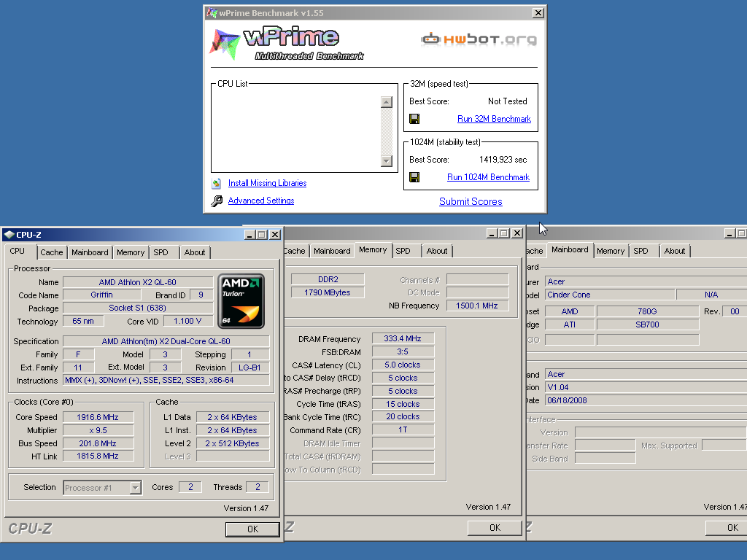Click the CPU List scroll down arrow
Screen dimensions: 747x560
pos(387,161)
